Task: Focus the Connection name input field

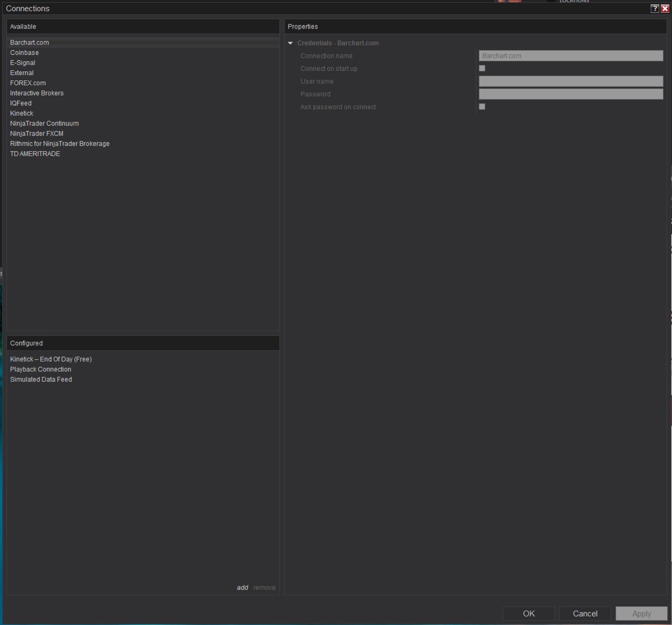Action: pyautogui.click(x=571, y=55)
